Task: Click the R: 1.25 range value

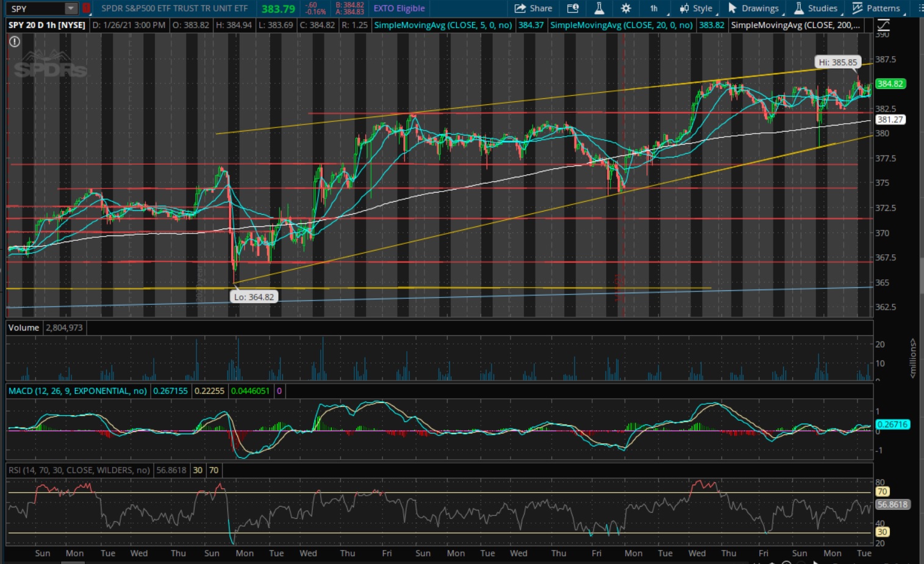Action: pos(355,25)
